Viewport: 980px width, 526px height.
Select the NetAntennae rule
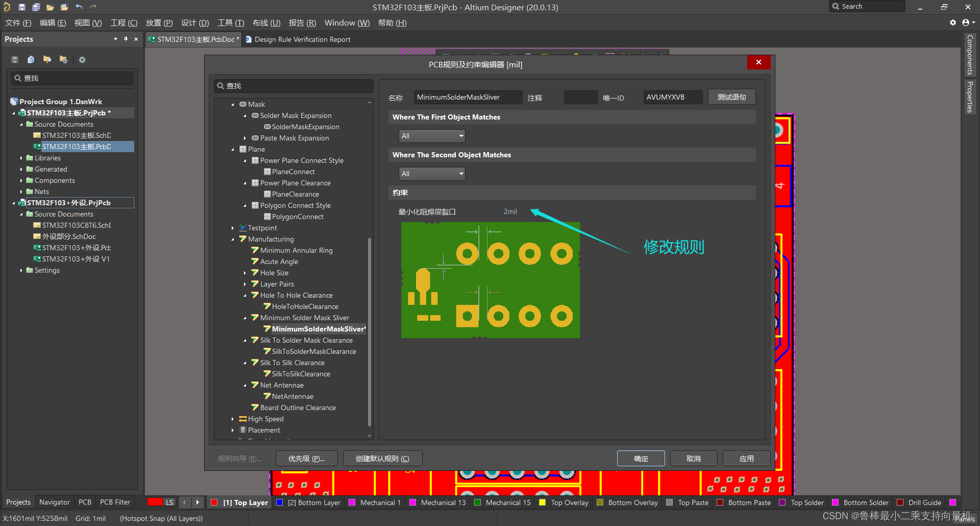point(292,396)
